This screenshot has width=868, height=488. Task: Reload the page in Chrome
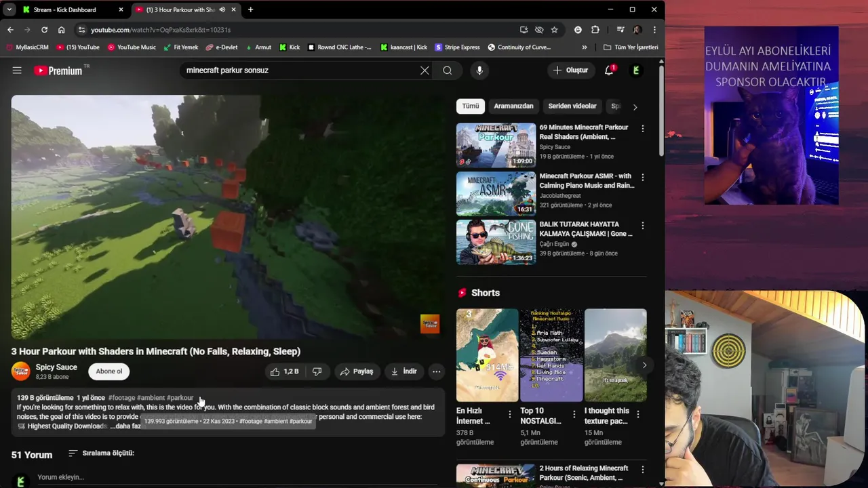point(44,30)
